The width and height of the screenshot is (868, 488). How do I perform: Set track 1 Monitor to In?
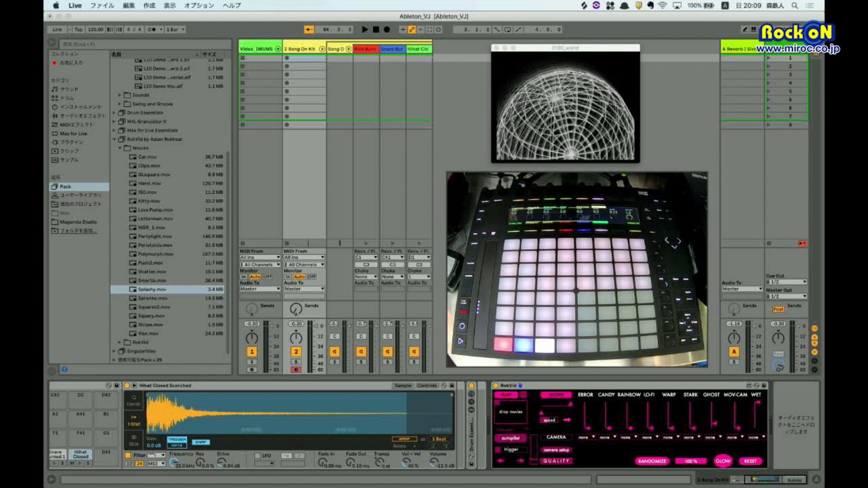coord(243,277)
